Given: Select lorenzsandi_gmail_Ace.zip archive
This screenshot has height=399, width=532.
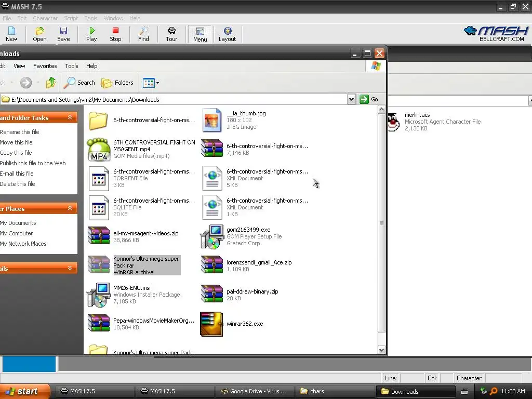Looking at the screenshot, I should (246, 265).
